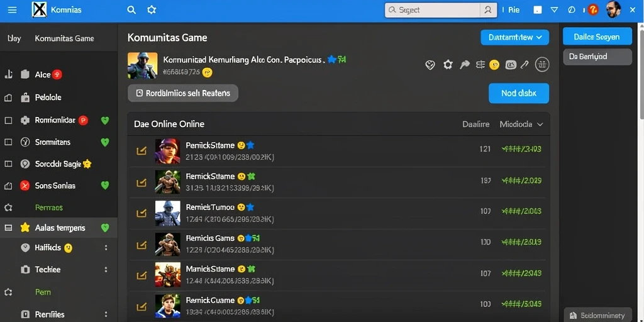This screenshot has width=644, height=322.
Task: Click the Nod disbx button
Action: pyautogui.click(x=519, y=93)
